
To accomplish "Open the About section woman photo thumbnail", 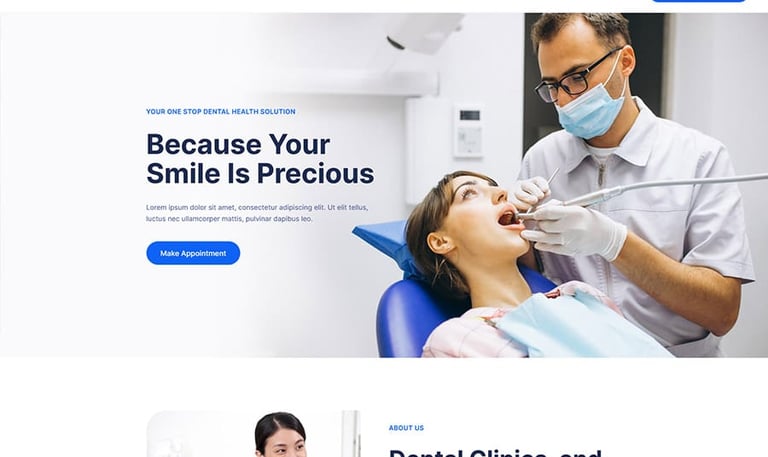I will (253, 434).
